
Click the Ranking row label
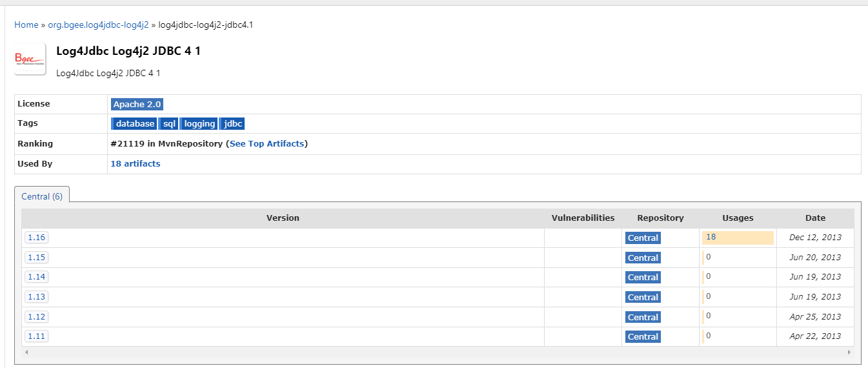pyautogui.click(x=35, y=143)
